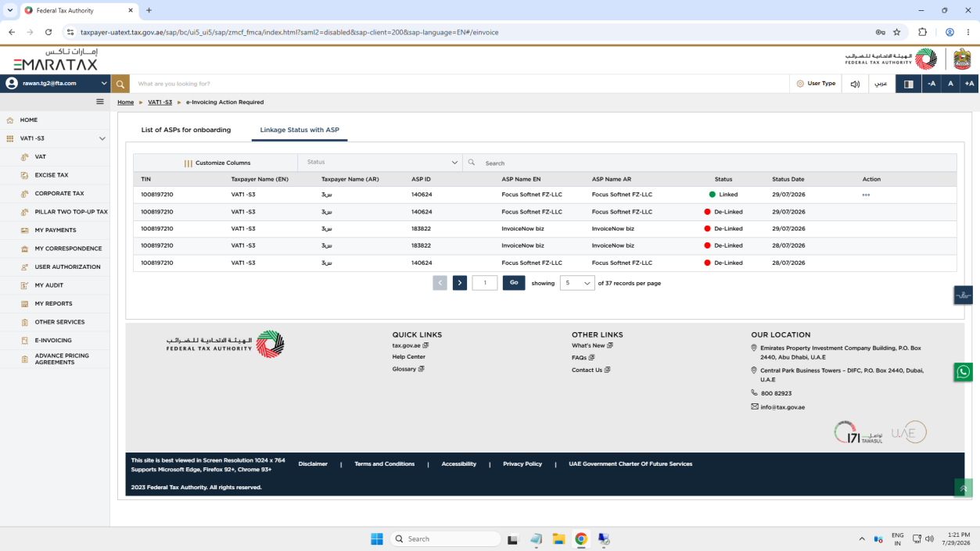The image size is (980, 551).
Task: Expand the rawan.tg2@fta.com account dropdown
Action: pyautogui.click(x=55, y=84)
